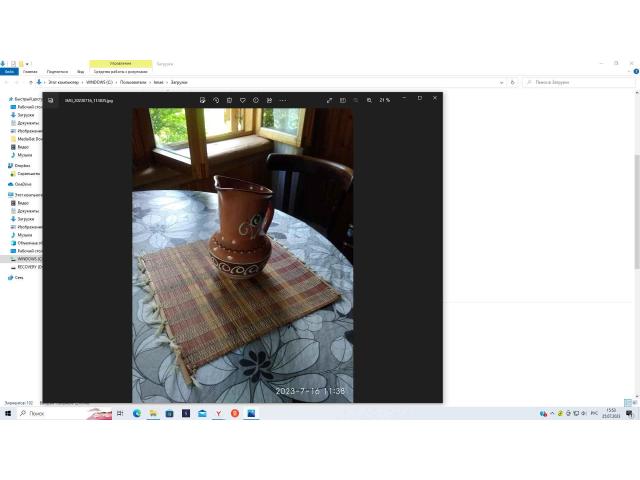Select OneDrive in the navigation pane
Image resolution: width=640 pixels, height=480 pixels.
20,184
